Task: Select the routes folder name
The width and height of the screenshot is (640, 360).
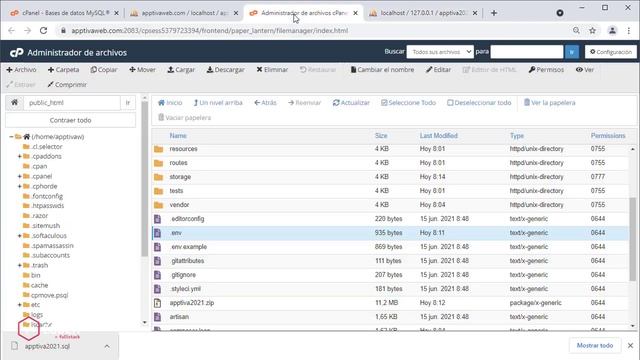Action: 178,163
